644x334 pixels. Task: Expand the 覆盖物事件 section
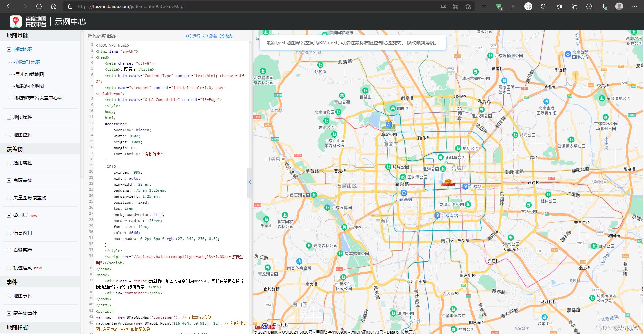click(x=9, y=313)
